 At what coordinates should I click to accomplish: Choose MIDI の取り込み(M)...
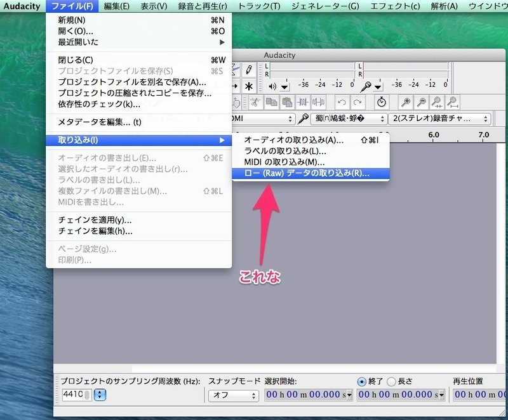[x=311, y=162]
